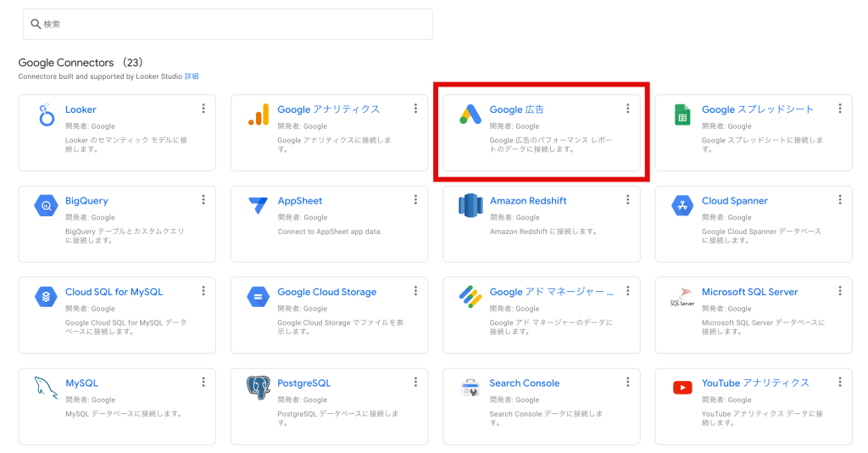The height and width of the screenshot is (453, 868).
Task: Open three-dot menu on Google アド マネージャー
Action: coord(628,291)
